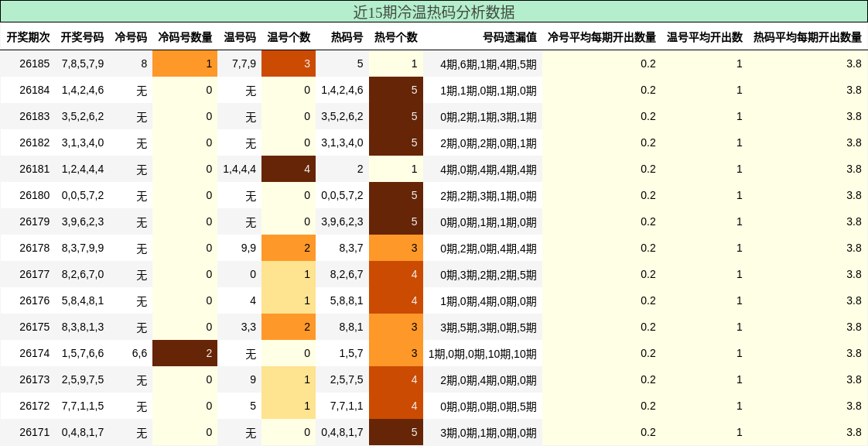The image size is (868, 446).
Task: Click winning numbers 7,8,5,7,9
Action: click(x=83, y=63)
